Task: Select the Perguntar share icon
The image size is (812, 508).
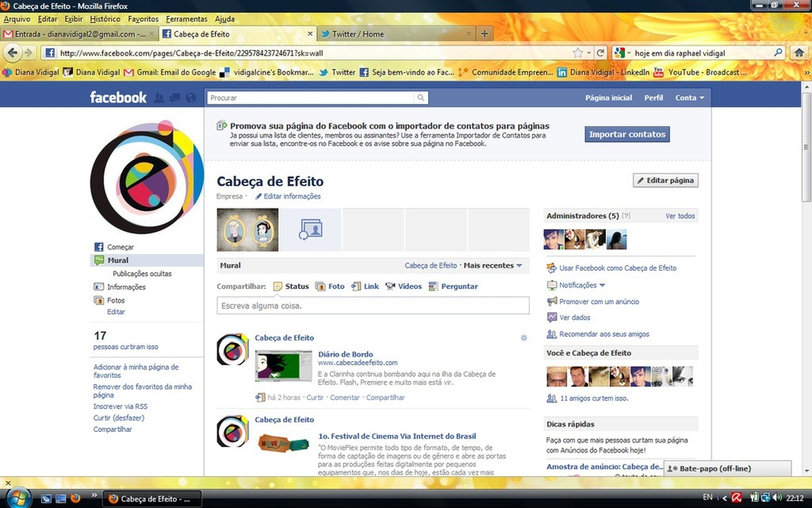Action: 433,286
